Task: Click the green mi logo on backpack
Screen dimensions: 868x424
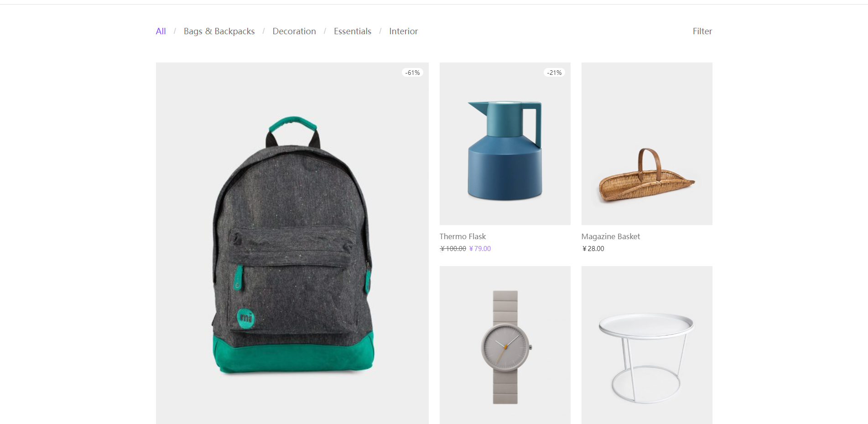Action: (x=246, y=318)
